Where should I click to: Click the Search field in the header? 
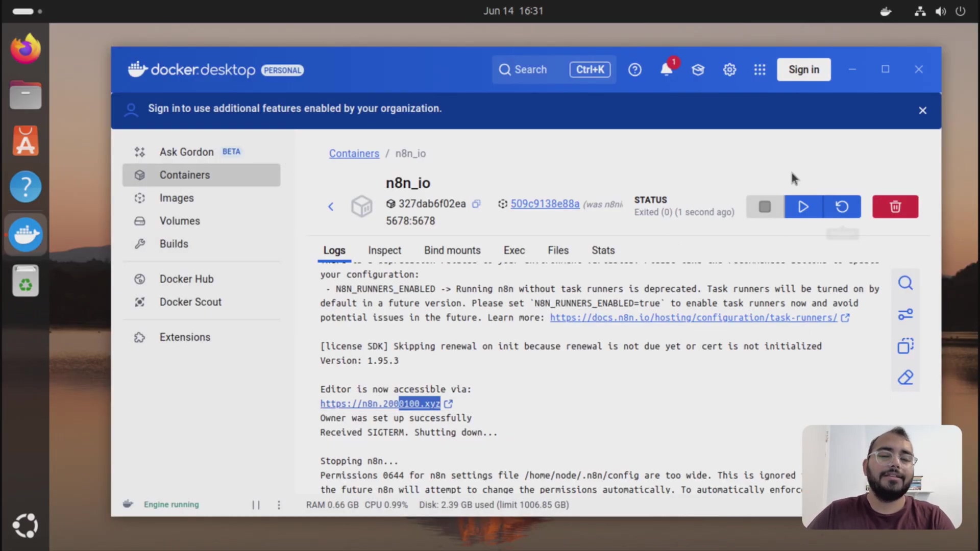coord(554,69)
